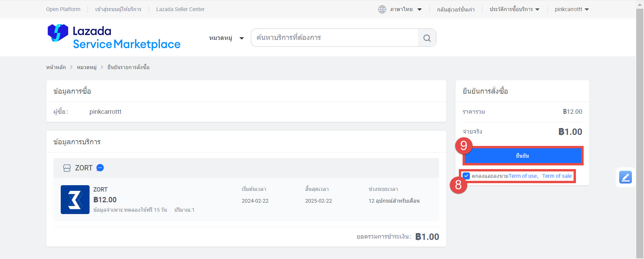
Task: Go to Lazada Seller Center
Action: pyautogui.click(x=180, y=9)
